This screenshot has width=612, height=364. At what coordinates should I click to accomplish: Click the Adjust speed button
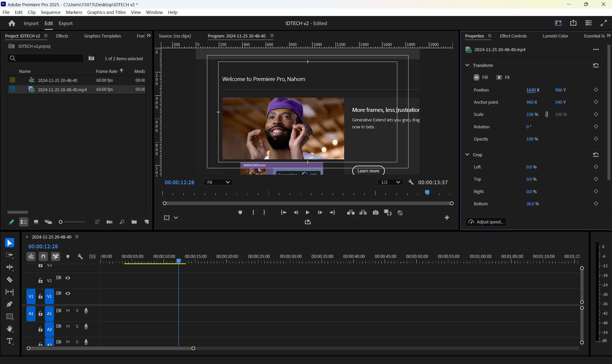pyautogui.click(x=486, y=222)
